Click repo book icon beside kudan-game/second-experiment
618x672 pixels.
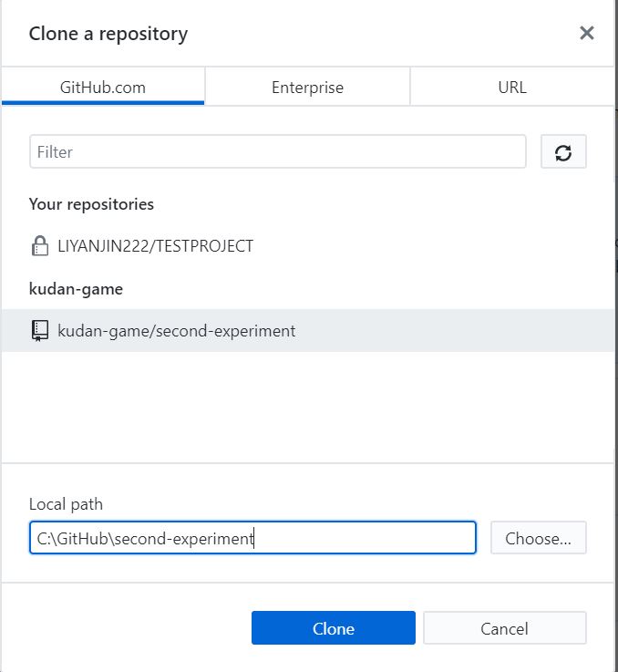(x=40, y=331)
